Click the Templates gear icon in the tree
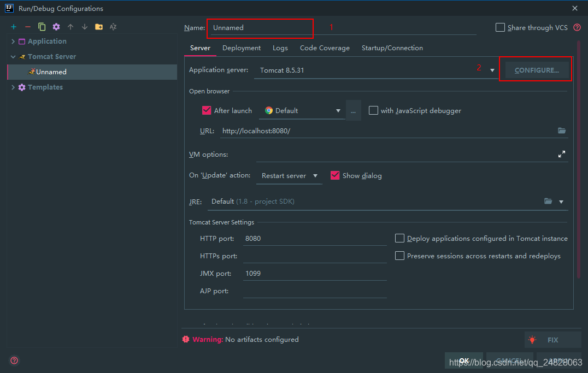This screenshot has height=373, width=588. (x=22, y=87)
